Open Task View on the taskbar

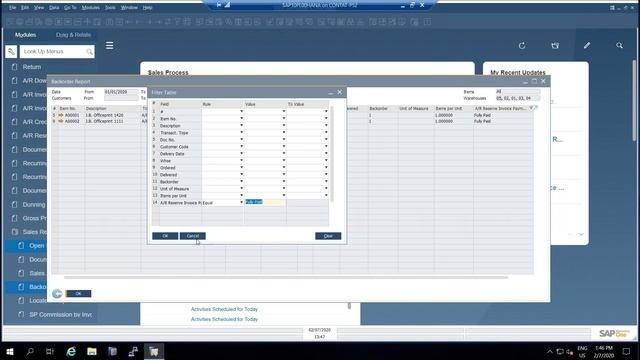[50, 351]
